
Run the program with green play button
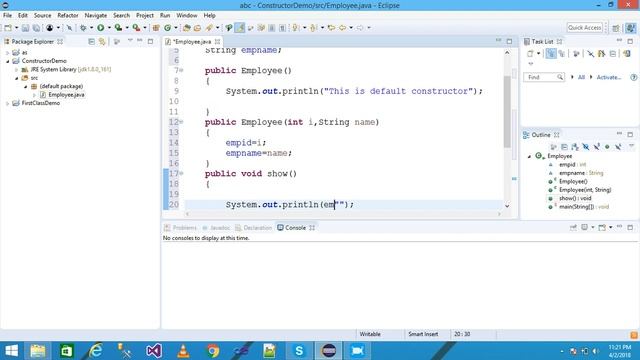point(100,28)
